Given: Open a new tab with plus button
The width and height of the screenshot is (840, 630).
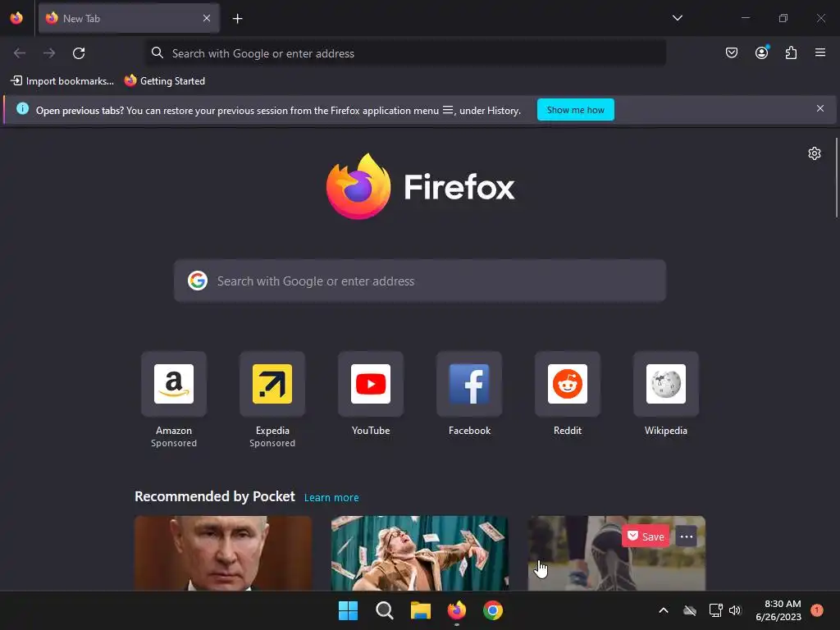Looking at the screenshot, I should (x=237, y=19).
